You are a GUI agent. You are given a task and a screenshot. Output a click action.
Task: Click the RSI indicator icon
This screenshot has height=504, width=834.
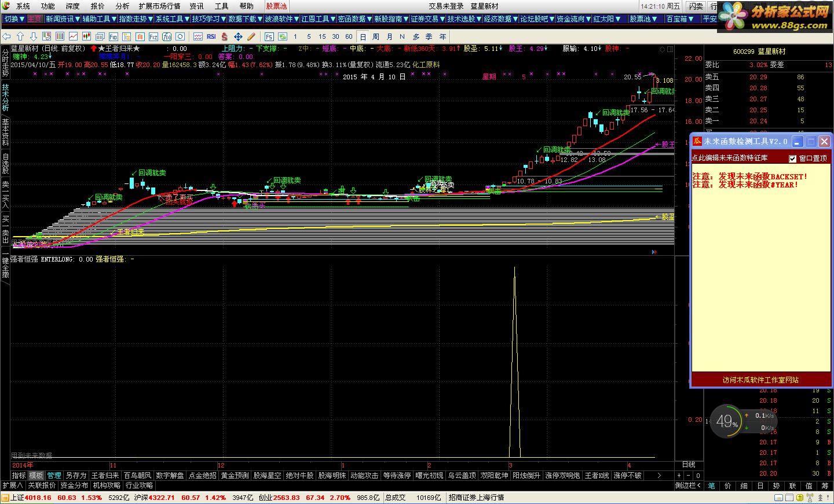(211, 36)
